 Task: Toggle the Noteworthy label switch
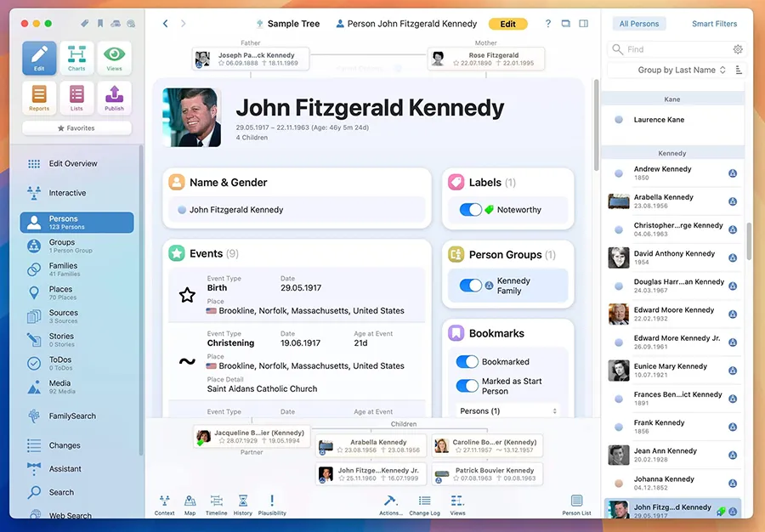[470, 210]
